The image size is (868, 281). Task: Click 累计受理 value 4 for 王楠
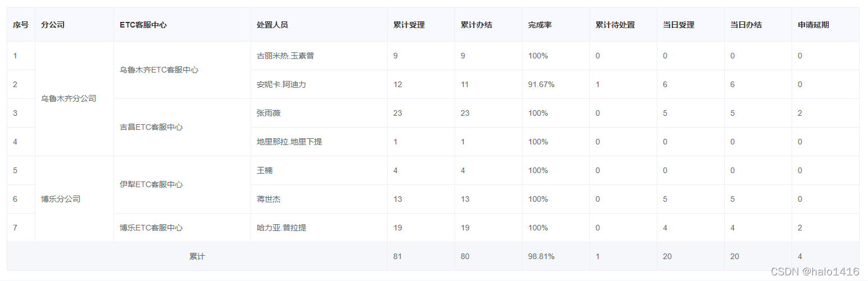point(396,170)
